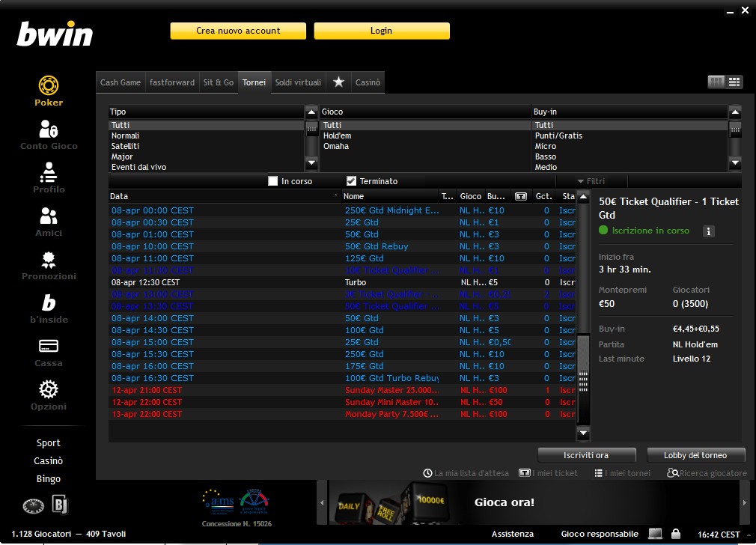Image resolution: width=756 pixels, height=545 pixels.
Task: Open the favorites star tab
Action: pos(338,82)
